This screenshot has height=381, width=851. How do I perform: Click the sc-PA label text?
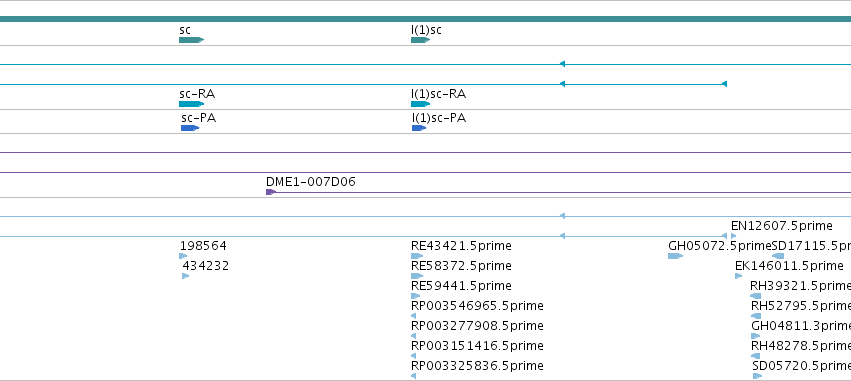coord(199,118)
